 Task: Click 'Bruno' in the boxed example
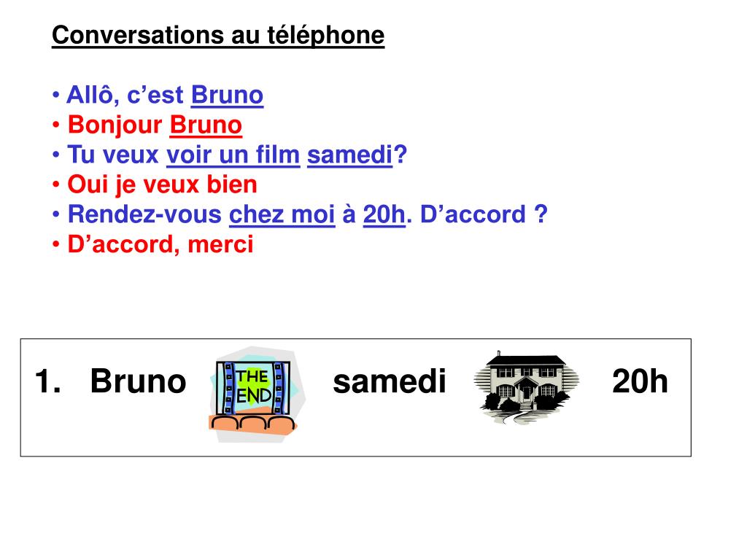click(x=138, y=381)
